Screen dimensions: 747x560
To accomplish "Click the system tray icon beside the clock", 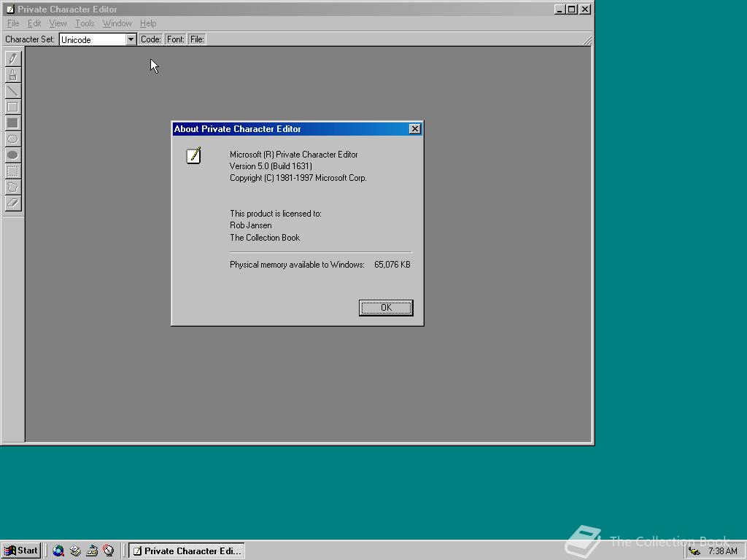I will (x=694, y=551).
